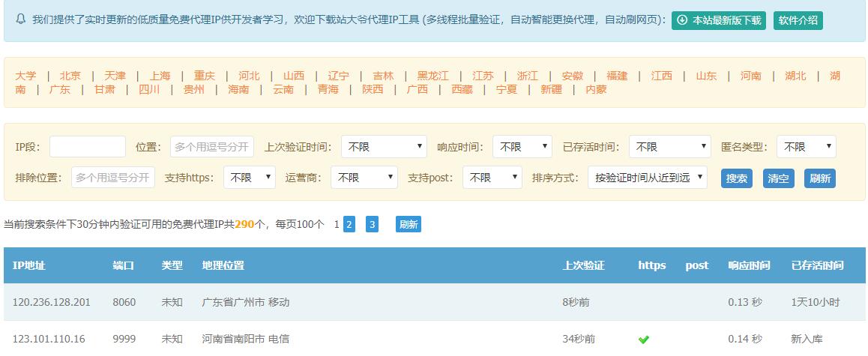Select the 江苏 region link

[x=483, y=76]
